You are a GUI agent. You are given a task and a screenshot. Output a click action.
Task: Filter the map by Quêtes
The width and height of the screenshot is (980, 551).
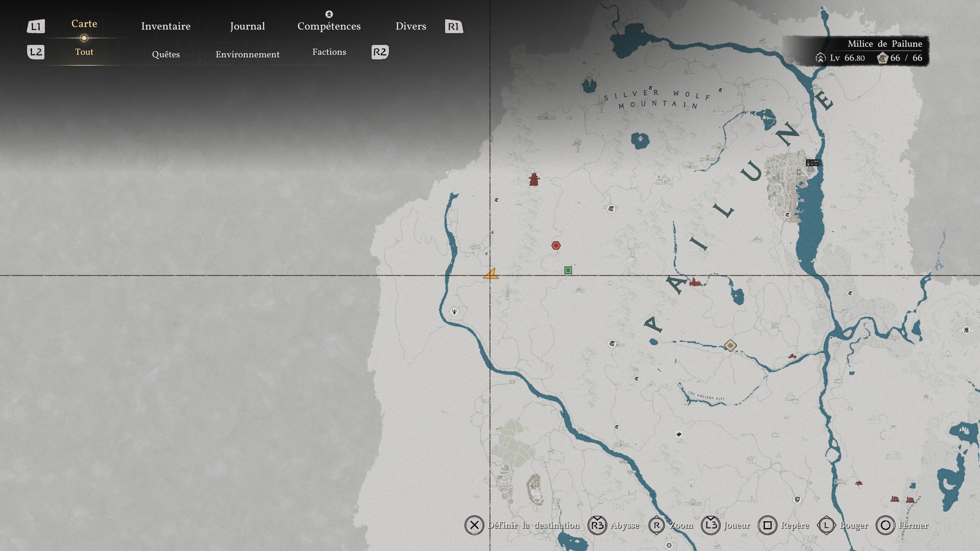coord(166,54)
